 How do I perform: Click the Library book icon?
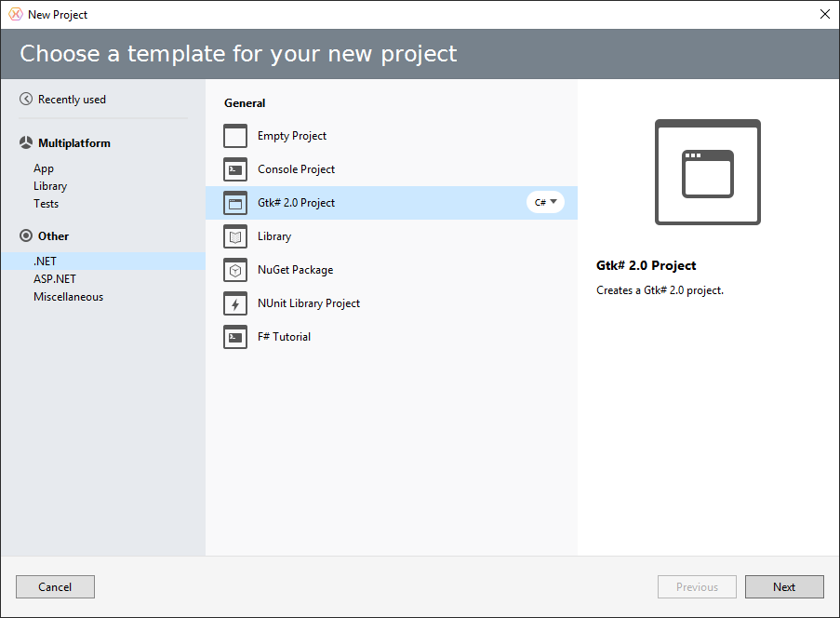click(x=235, y=236)
